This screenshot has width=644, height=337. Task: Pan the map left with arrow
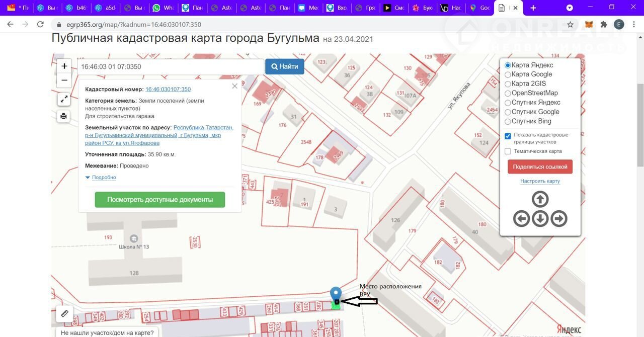(x=521, y=219)
